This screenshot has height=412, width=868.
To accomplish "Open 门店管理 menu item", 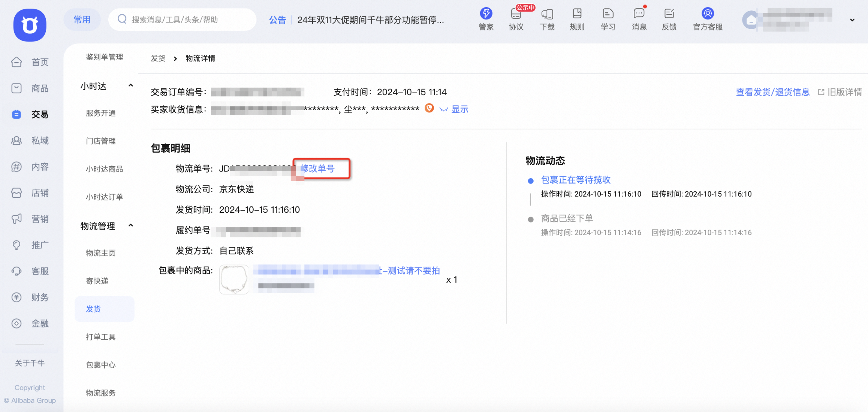I will pyautogui.click(x=101, y=141).
